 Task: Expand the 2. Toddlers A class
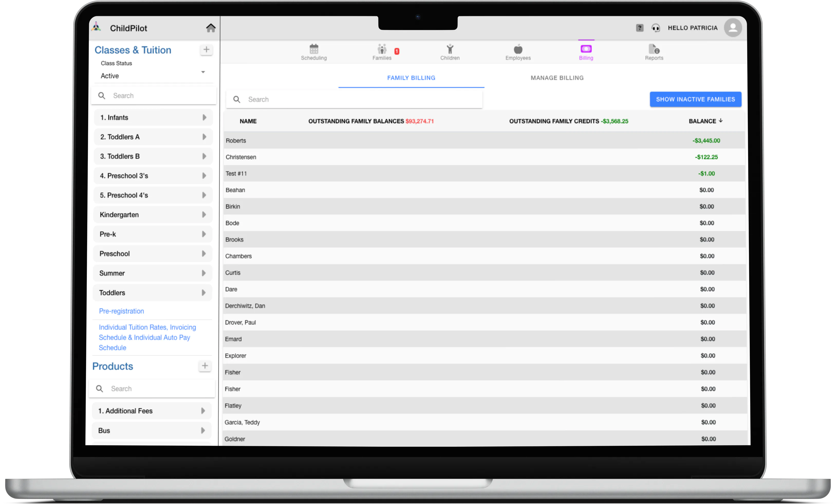[153, 137]
